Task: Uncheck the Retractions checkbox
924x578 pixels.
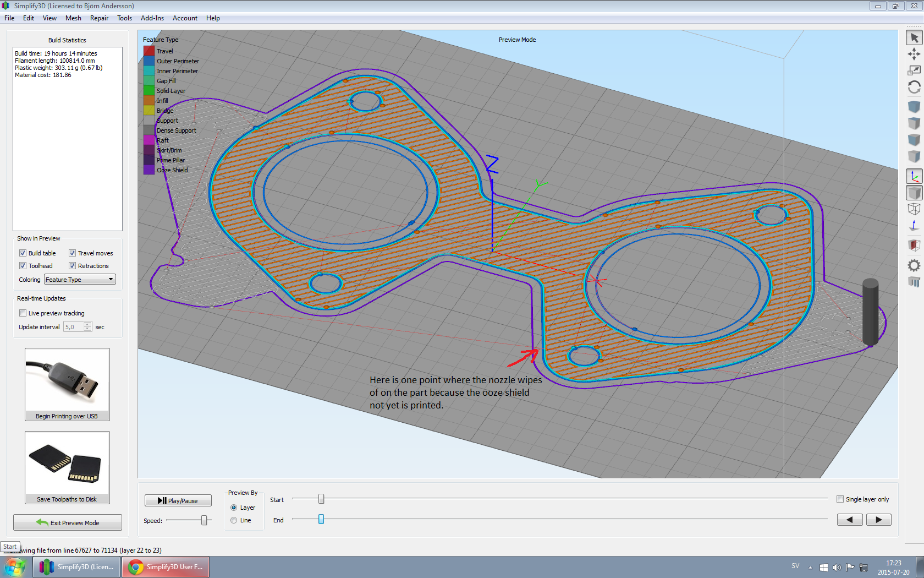Action: point(72,266)
